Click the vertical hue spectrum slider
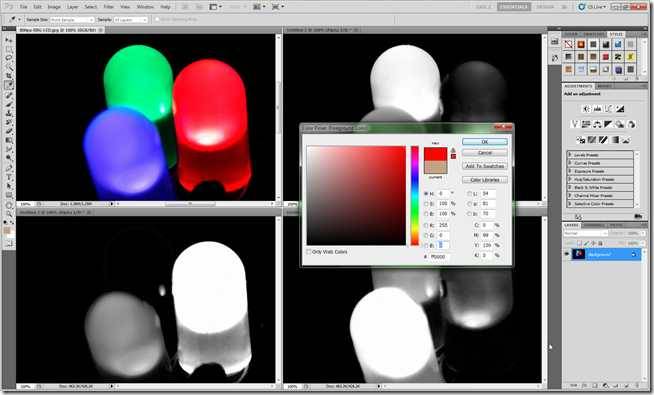 point(415,196)
